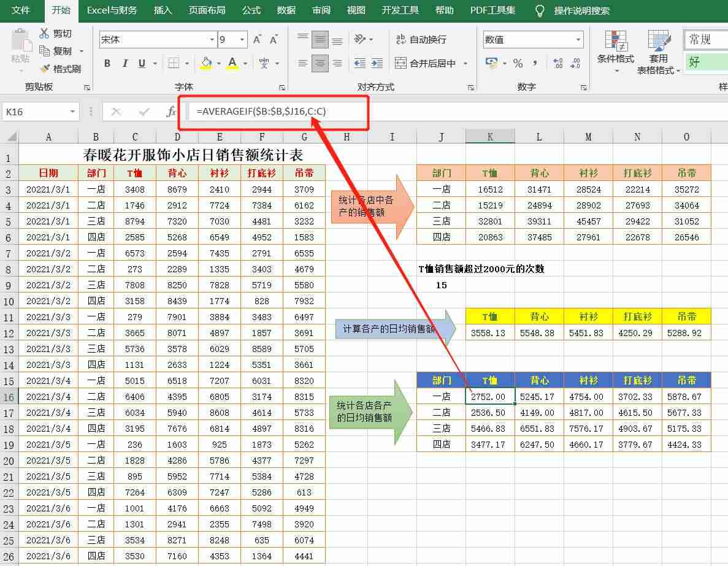Click the Select All corner triangle
Screen dimensions: 728x566
pyautogui.click(x=11, y=137)
